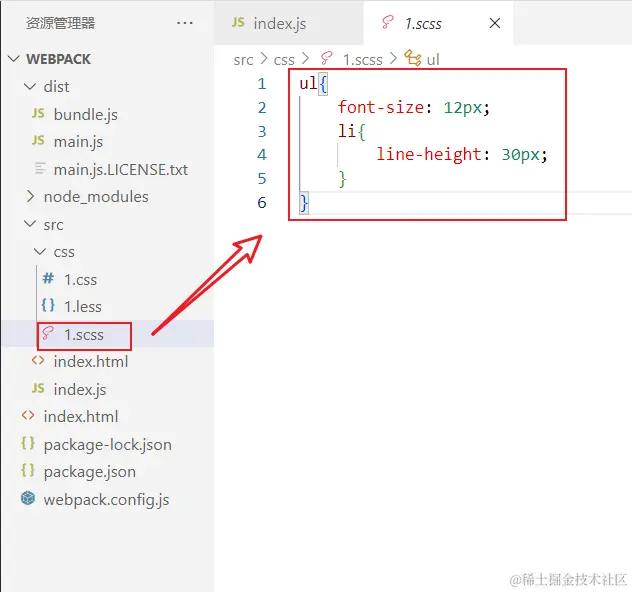Select 1.scss in the file tree
632x592 pixels.
click(84, 335)
